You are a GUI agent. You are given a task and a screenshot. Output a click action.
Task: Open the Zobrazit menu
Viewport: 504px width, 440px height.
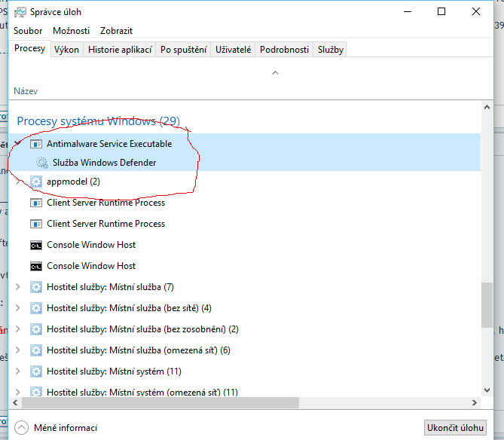coord(116,31)
